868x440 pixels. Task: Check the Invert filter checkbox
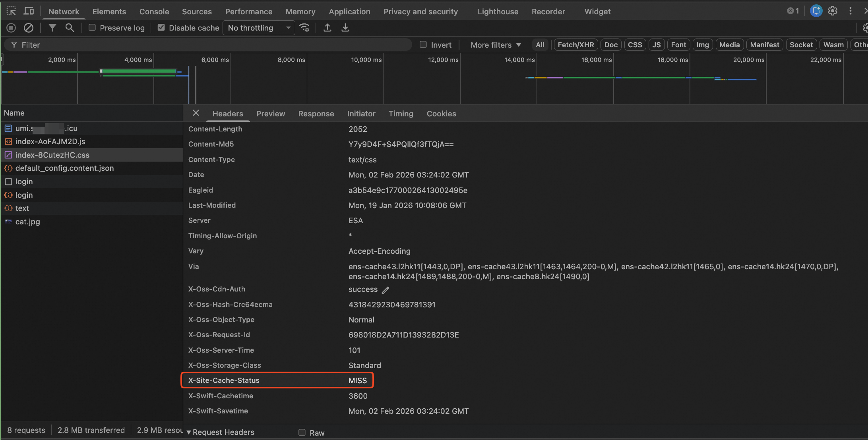coord(423,45)
